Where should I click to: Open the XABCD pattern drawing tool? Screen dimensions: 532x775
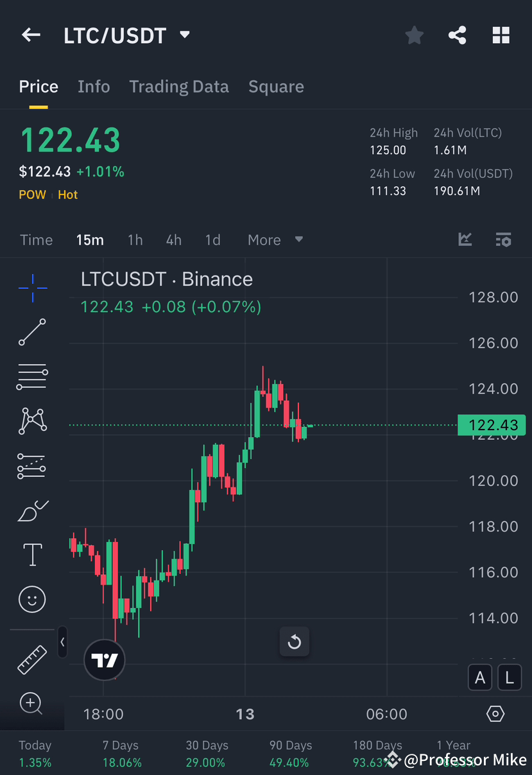coord(31,421)
